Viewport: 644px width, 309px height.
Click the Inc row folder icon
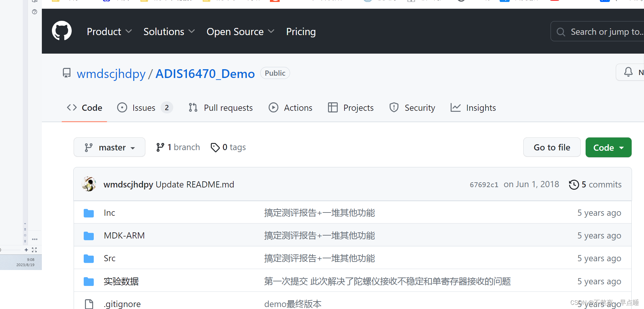(x=89, y=213)
